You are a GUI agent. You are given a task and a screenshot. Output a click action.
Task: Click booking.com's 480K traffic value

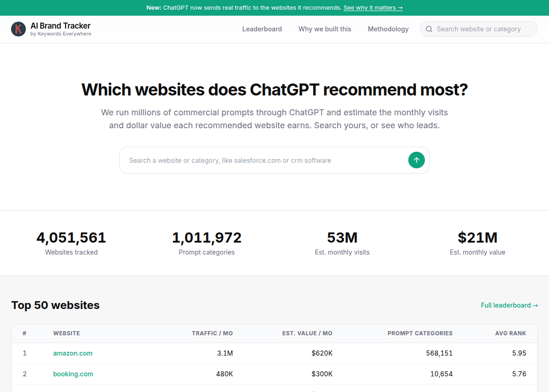pos(224,374)
